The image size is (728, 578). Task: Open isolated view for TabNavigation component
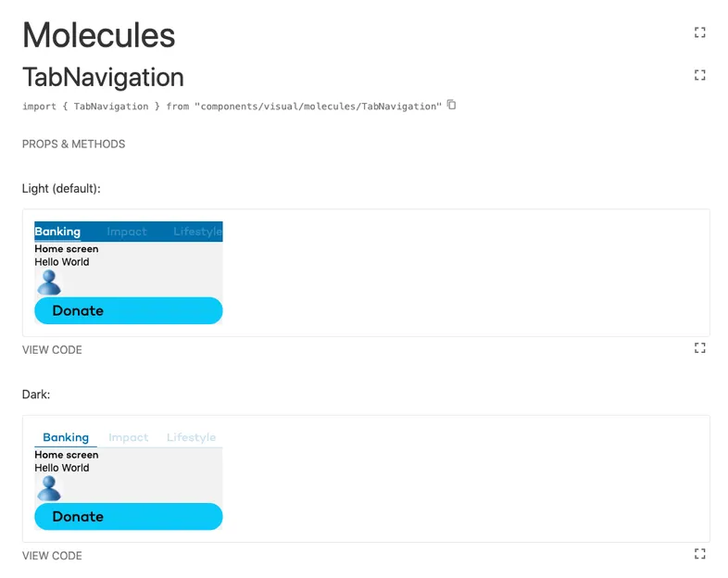(x=699, y=75)
